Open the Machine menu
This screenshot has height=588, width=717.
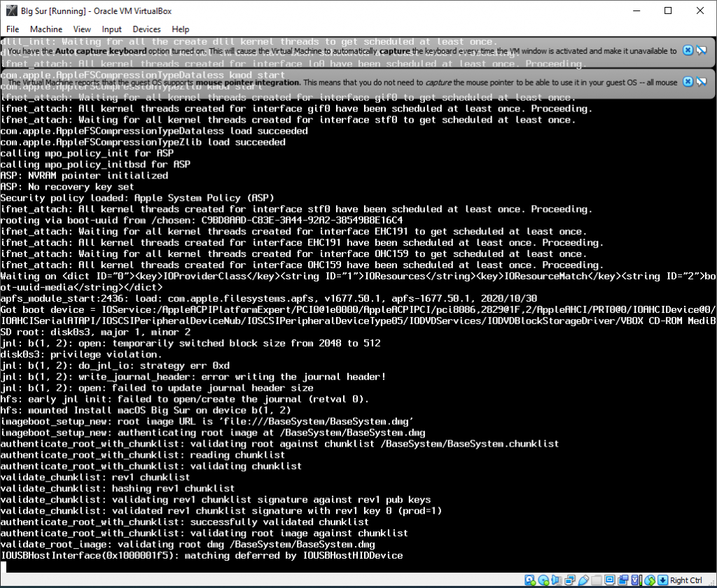coord(46,29)
